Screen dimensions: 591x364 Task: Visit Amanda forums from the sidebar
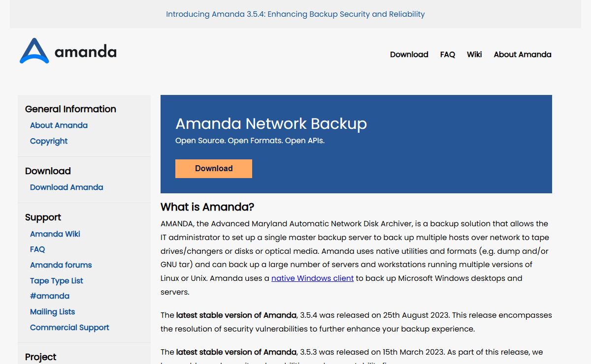61,265
